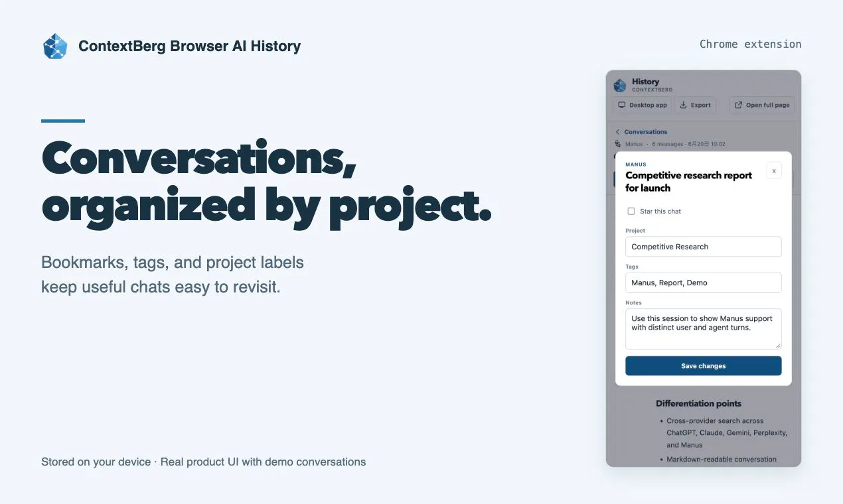Viewport: 843px width, 504px height.
Task: Go back to Conversations
Action: pos(641,132)
